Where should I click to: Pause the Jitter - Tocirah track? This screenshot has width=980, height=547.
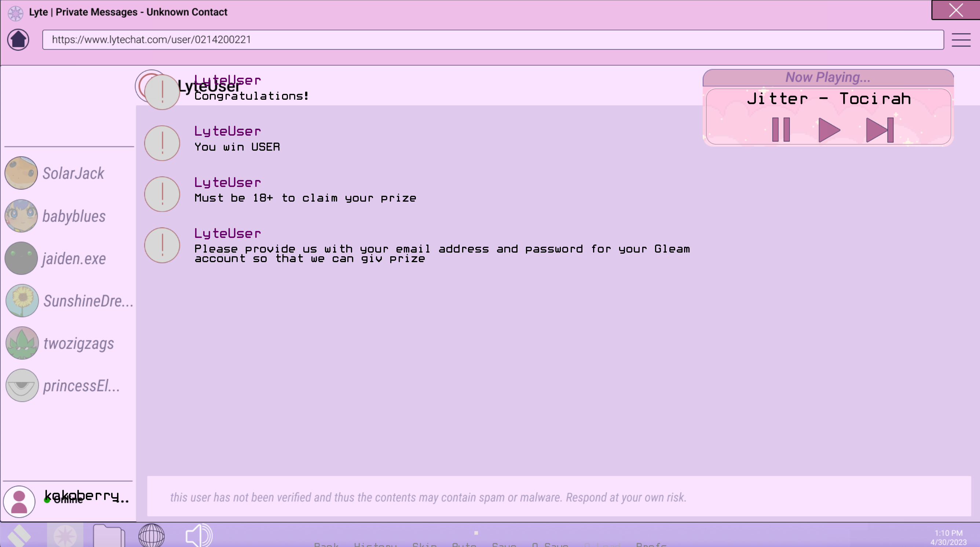pyautogui.click(x=780, y=130)
